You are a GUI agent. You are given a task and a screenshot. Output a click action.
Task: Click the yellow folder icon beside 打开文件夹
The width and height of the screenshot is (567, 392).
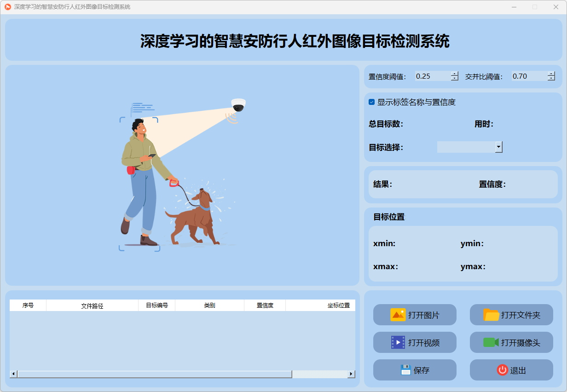[x=492, y=315]
